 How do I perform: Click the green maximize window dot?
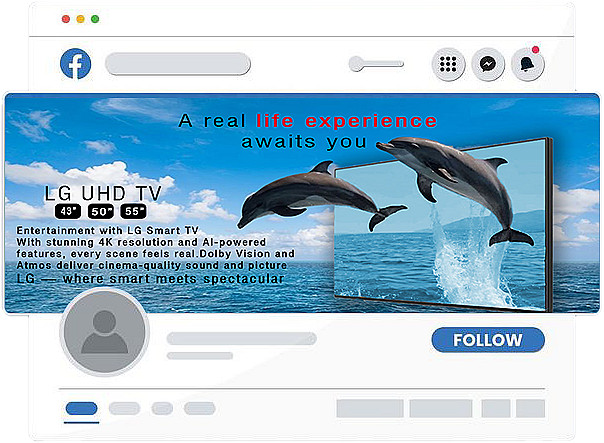95,19
